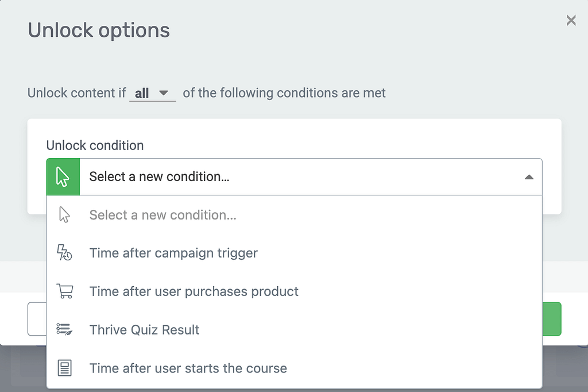Select the 'Thrive Quiz Result' condition
The height and width of the screenshot is (392, 588).
click(x=295, y=330)
